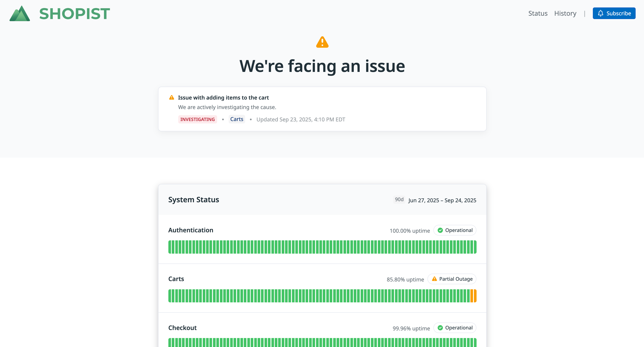Toggle the Checkout Operational status badge
Viewport: 644px width, 347px height.
click(x=455, y=328)
